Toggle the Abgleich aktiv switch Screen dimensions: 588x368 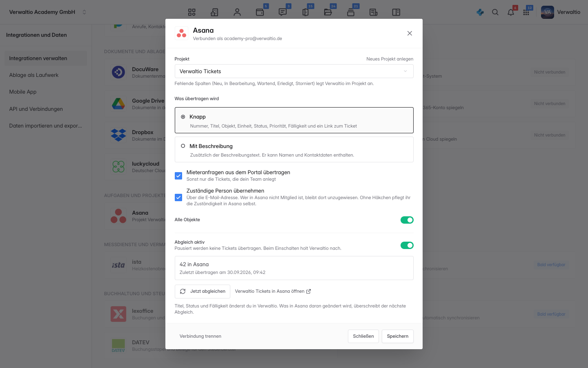(407, 245)
